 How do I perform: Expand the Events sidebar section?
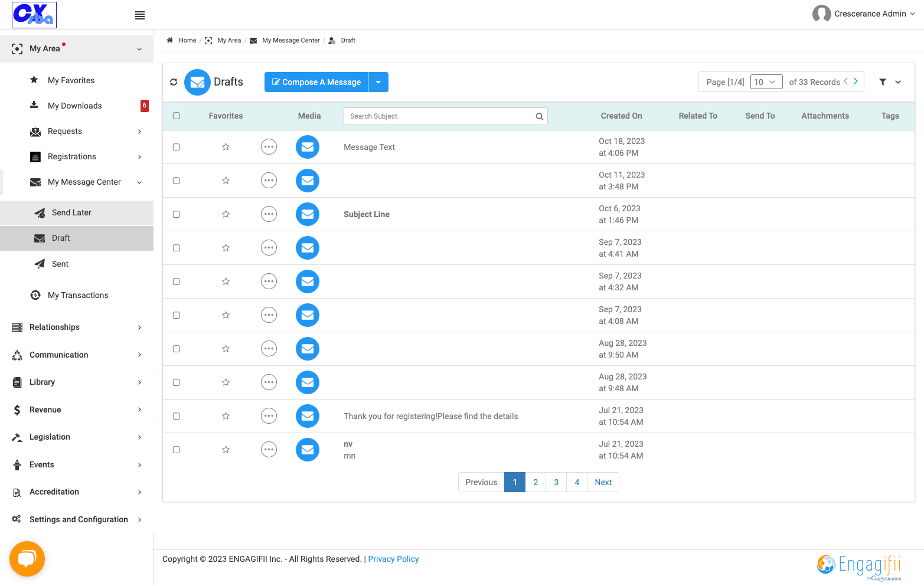point(77,464)
